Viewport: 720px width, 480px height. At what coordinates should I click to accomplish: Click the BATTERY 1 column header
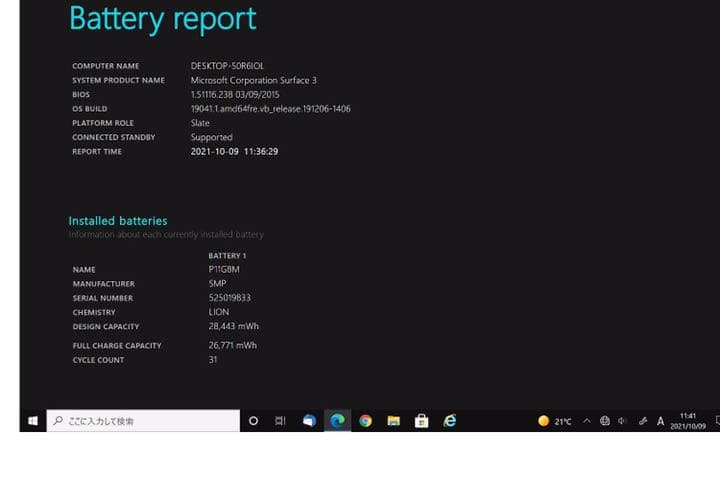click(227, 256)
